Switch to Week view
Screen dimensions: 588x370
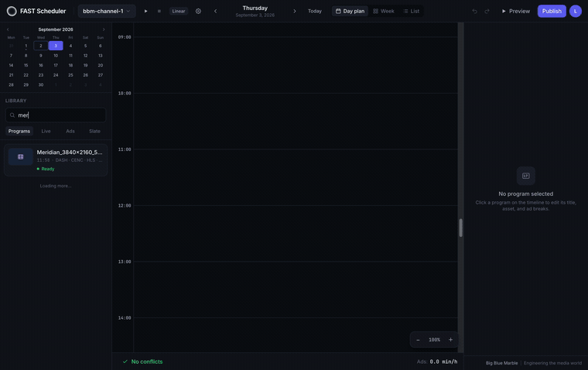point(383,12)
